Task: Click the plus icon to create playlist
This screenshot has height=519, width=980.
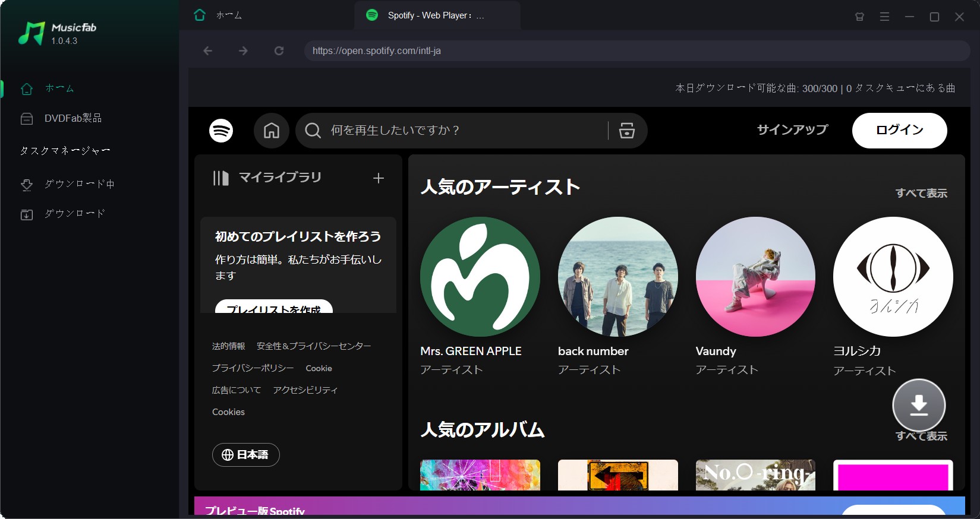Action: pos(379,178)
